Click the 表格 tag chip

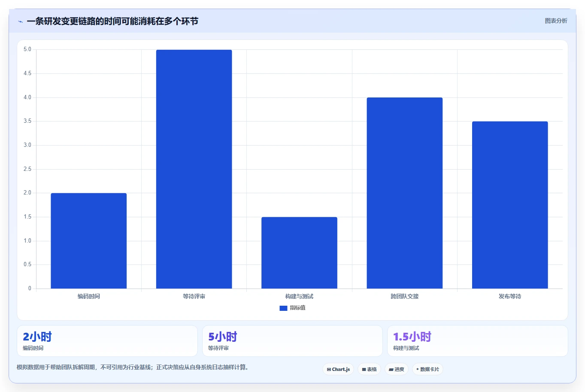(x=369, y=369)
